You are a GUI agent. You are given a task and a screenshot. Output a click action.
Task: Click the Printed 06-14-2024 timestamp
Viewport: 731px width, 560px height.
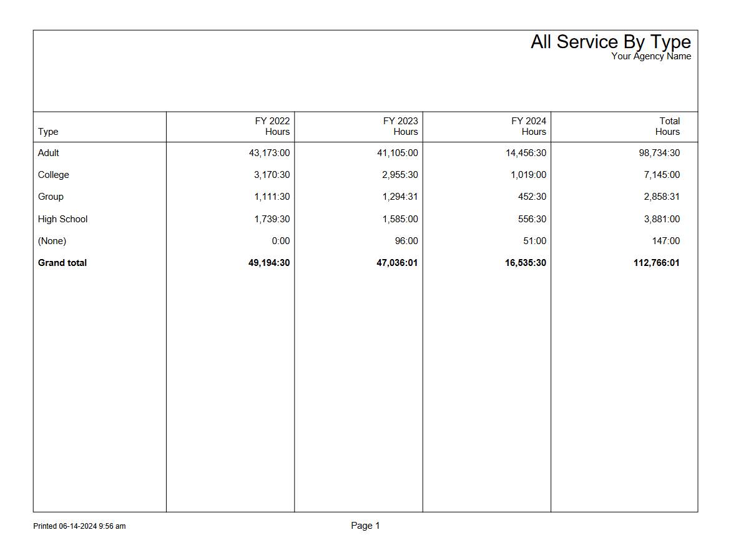tap(81, 526)
